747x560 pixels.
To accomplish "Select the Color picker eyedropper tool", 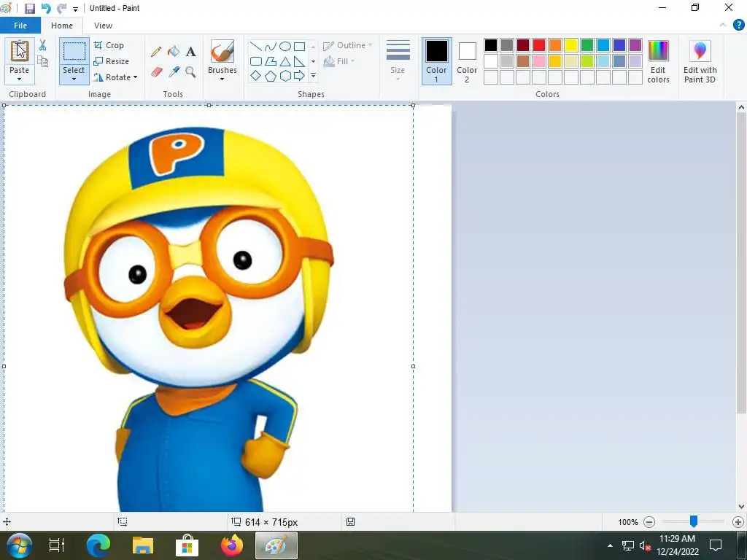I will (174, 72).
